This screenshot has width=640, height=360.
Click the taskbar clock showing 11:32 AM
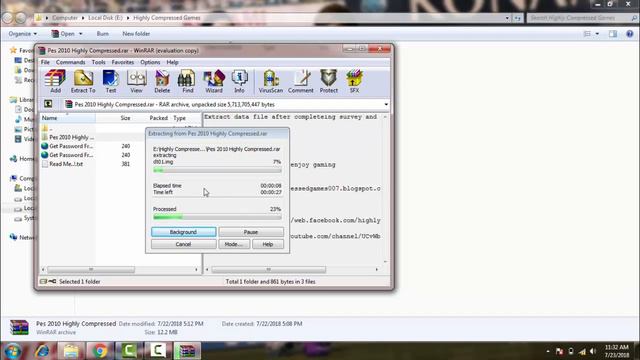click(x=617, y=351)
